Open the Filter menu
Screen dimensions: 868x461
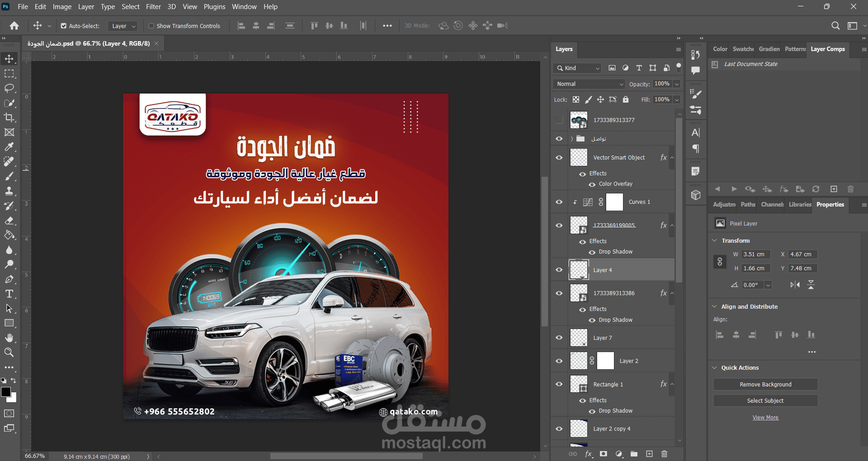click(153, 7)
